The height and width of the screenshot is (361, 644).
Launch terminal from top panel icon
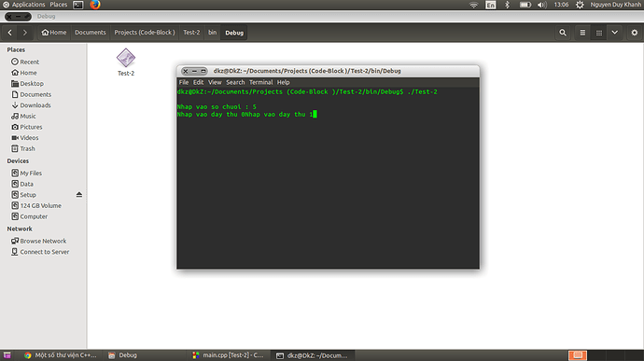coord(78,5)
